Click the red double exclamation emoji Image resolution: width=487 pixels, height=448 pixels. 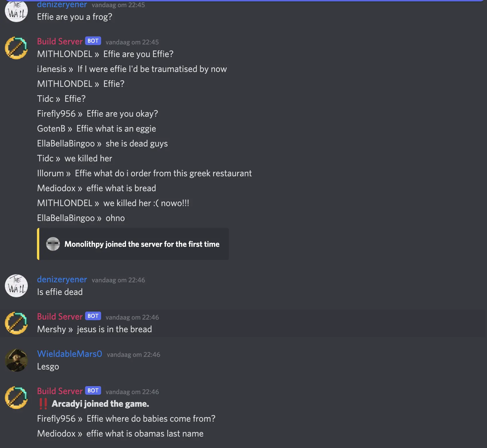43,404
